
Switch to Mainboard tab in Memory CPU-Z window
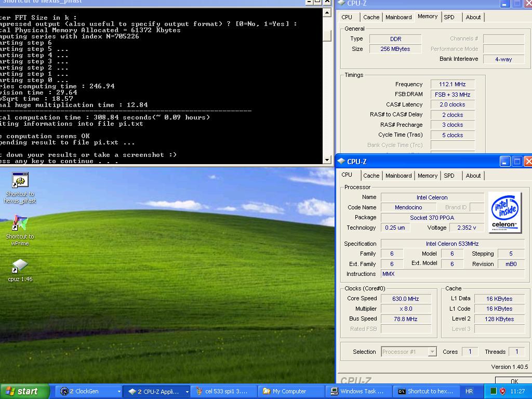tap(398, 17)
